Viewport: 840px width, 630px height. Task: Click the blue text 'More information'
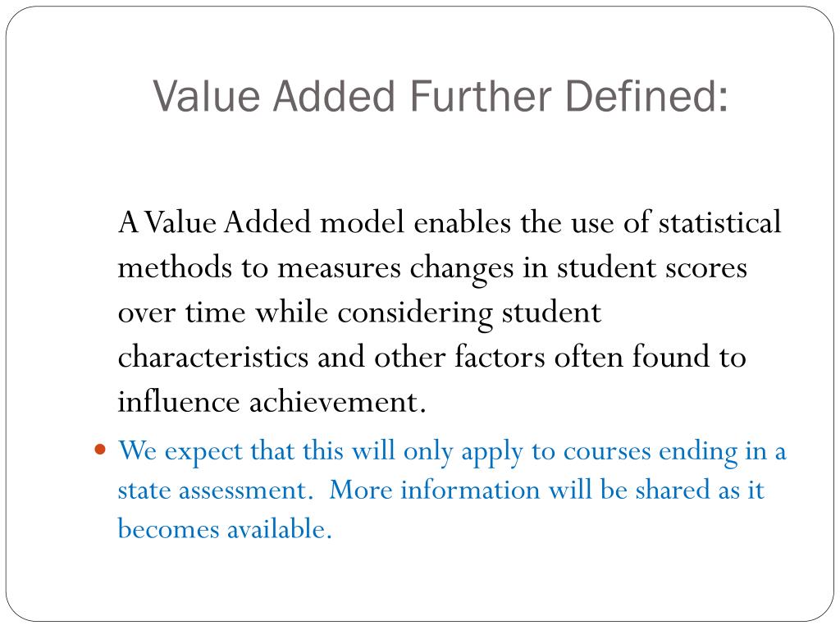click(x=435, y=490)
